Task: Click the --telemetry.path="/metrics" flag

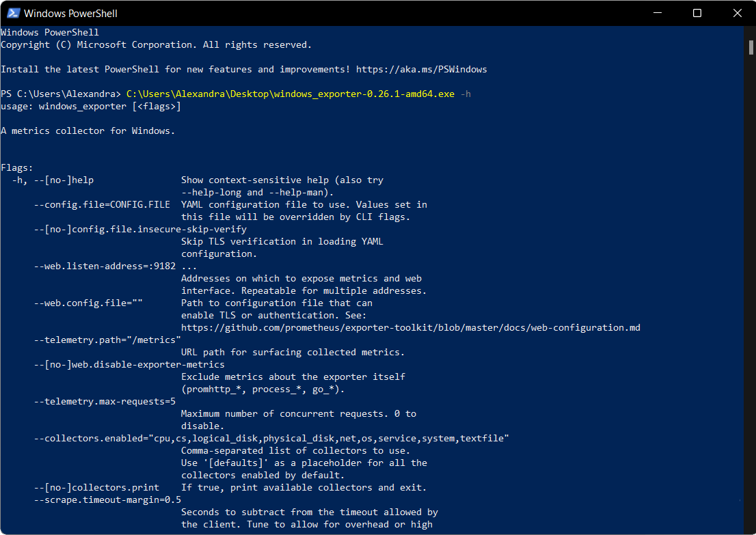Action: (x=107, y=340)
